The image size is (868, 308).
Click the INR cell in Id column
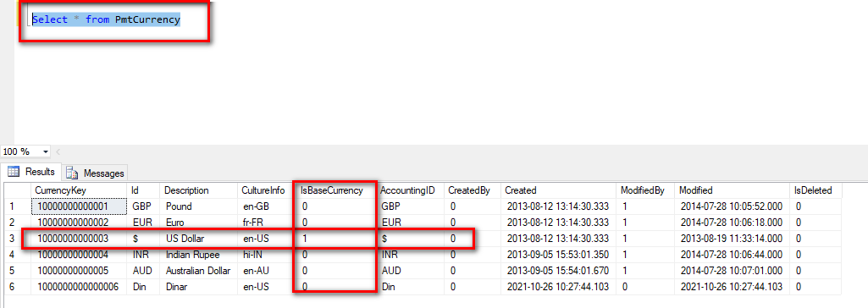coord(143,255)
